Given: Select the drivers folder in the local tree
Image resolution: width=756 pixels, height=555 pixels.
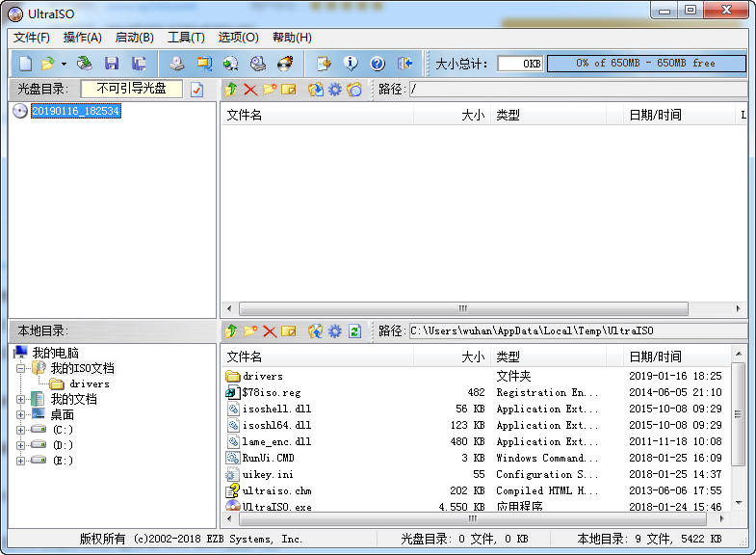Looking at the screenshot, I should (x=90, y=383).
